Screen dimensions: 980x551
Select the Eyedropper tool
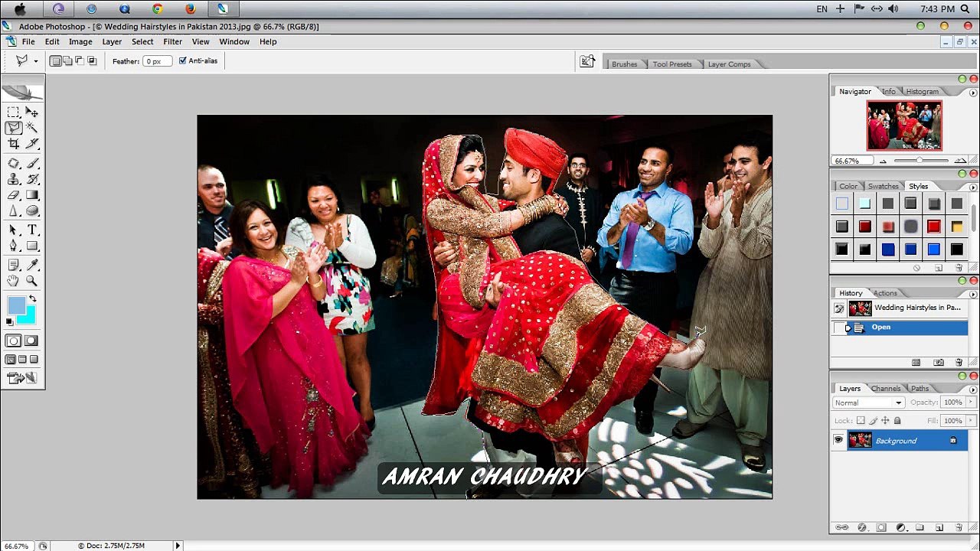click(x=32, y=266)
